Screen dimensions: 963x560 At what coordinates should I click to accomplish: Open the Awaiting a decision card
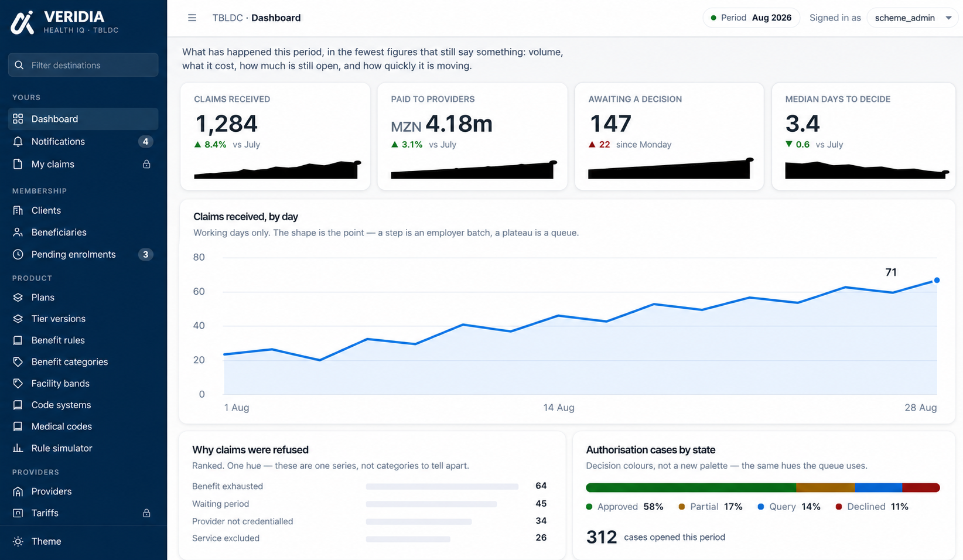669,136
